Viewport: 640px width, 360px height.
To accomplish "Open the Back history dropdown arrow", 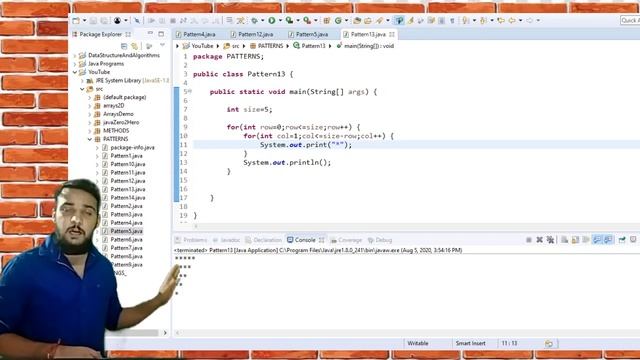I will click(520, 20).
